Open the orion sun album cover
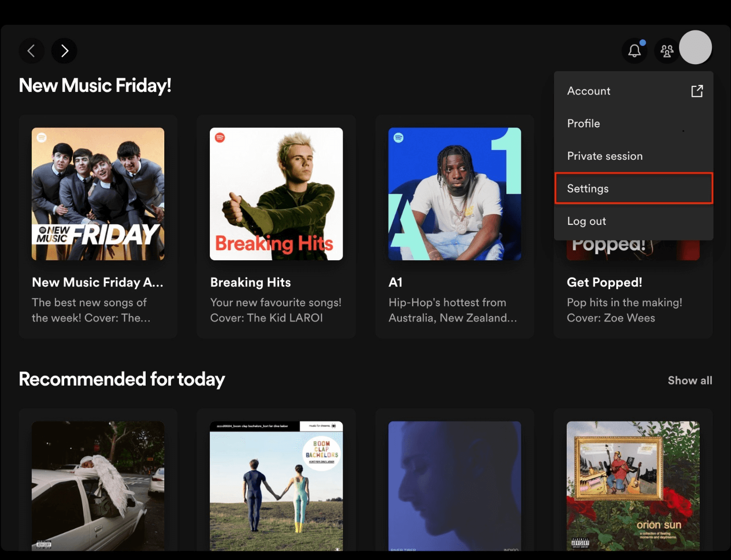731x560 pixels. coord(633,486)
